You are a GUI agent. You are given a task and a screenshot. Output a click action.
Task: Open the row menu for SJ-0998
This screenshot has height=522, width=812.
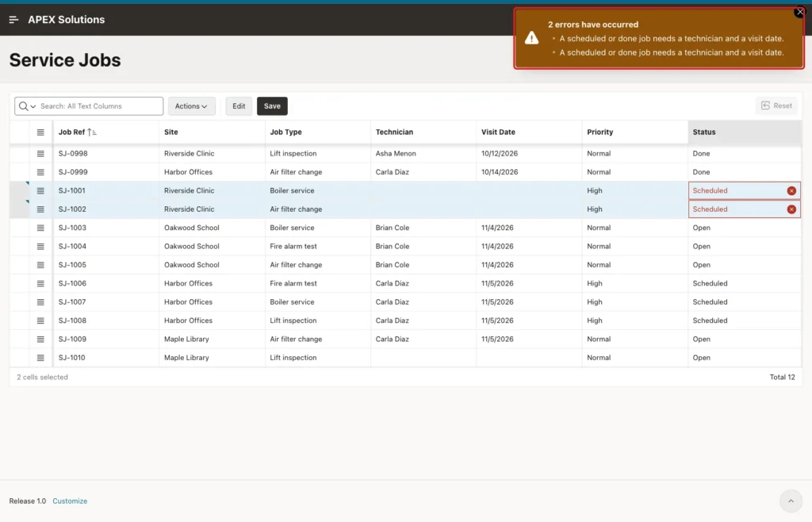click(x=40, y=154)
